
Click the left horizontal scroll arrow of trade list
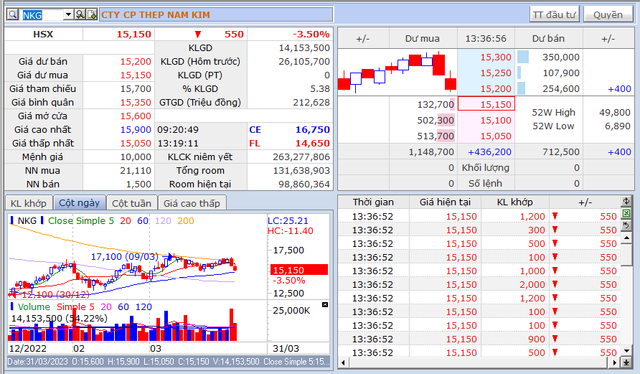tap(343, 362)
